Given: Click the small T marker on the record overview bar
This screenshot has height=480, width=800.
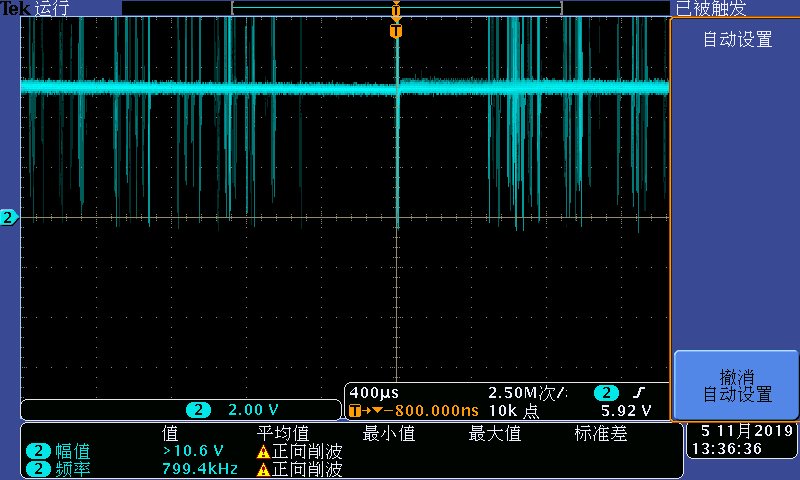Looking at the screenshot, I should coord(396,9).
